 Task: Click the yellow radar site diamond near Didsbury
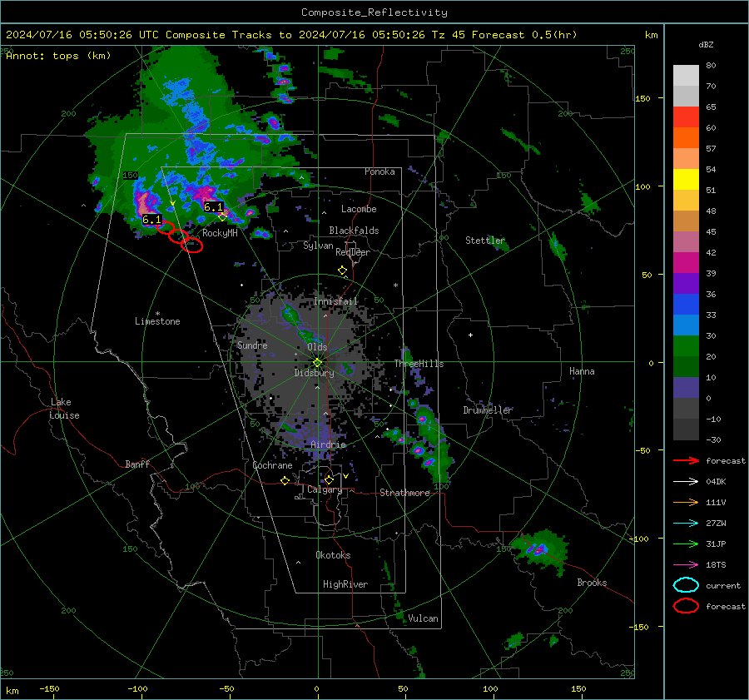[318, 363]
